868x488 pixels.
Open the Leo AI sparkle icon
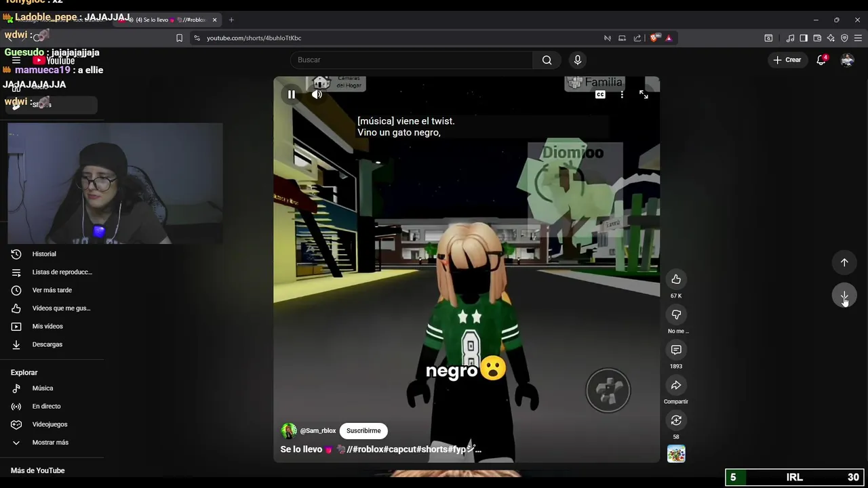[831, 38]
